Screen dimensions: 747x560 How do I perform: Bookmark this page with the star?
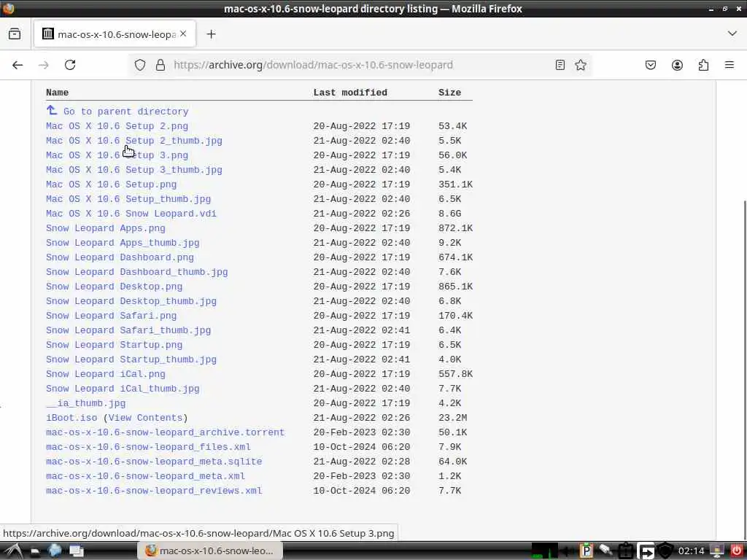tap(580, 65)
